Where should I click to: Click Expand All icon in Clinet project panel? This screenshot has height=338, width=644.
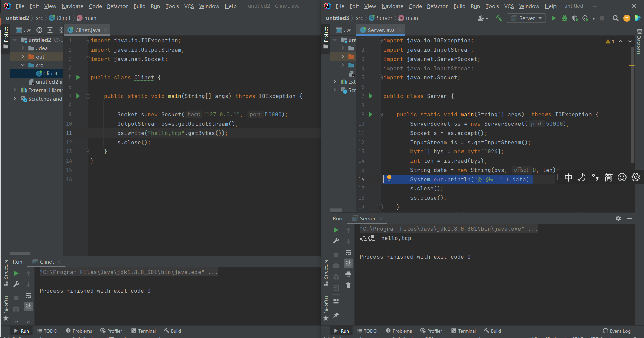coord(50,30)
